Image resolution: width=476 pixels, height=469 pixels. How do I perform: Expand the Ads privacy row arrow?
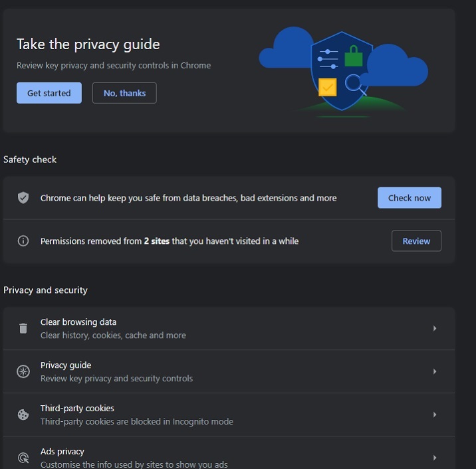(435, 458)
